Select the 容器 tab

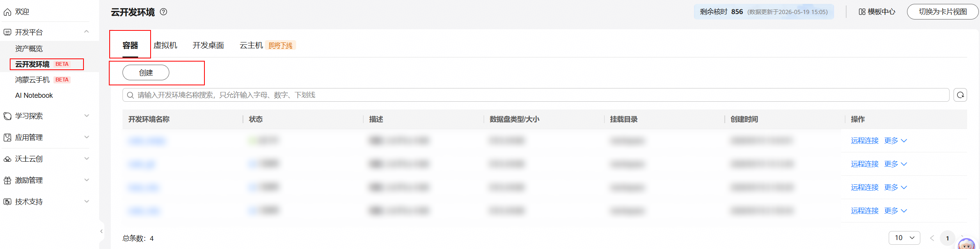130,45
